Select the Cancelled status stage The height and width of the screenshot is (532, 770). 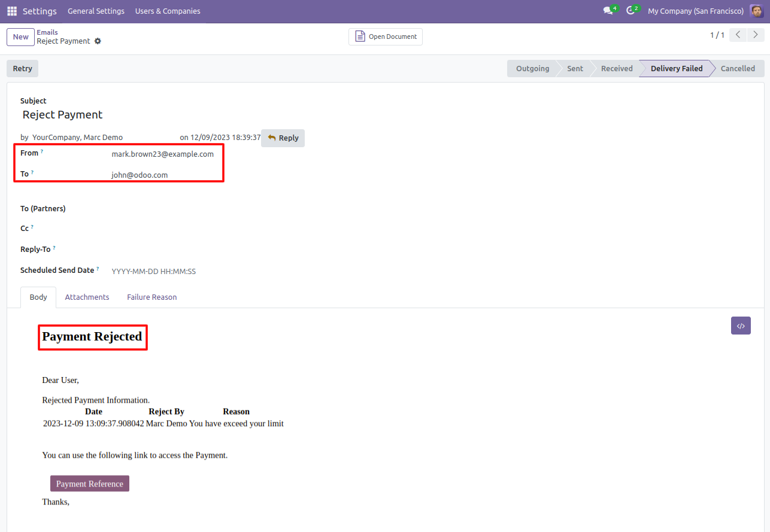738,69
